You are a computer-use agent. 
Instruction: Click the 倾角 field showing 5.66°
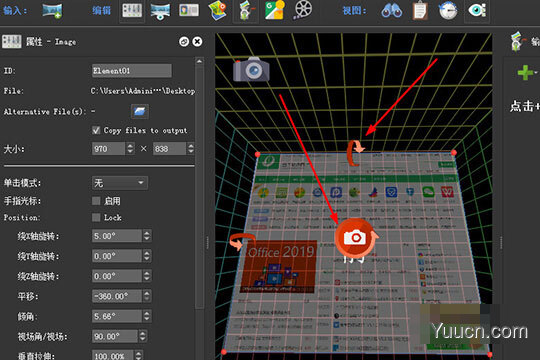click(117, 316)
